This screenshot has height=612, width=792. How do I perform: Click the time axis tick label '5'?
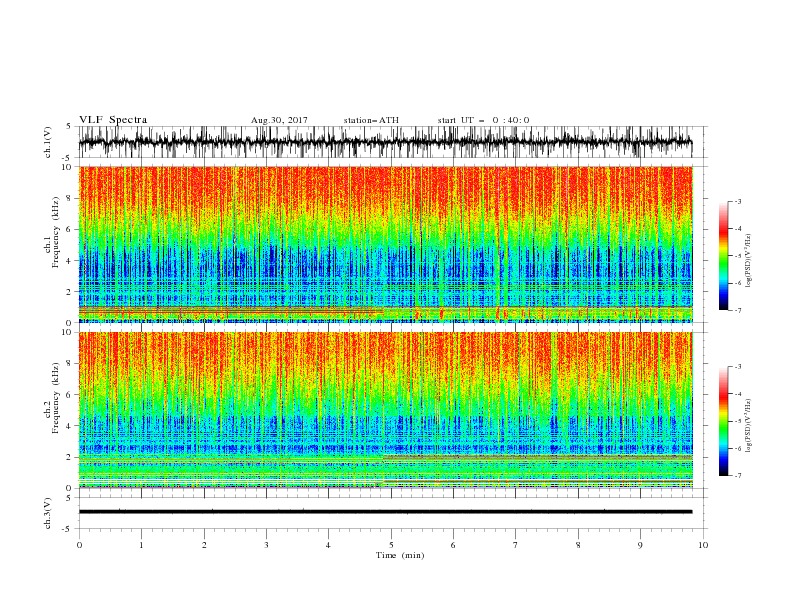[x=391, y=545]
